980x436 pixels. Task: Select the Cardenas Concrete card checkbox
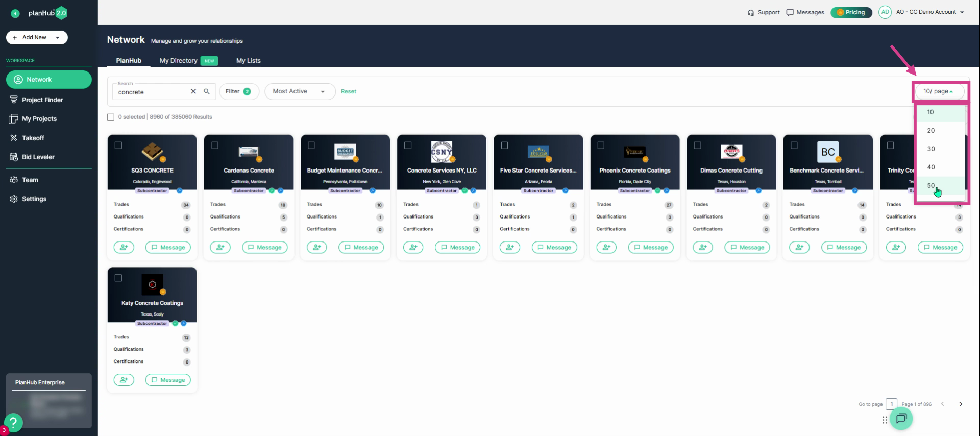pyautogui.click(x=215, y=146)
